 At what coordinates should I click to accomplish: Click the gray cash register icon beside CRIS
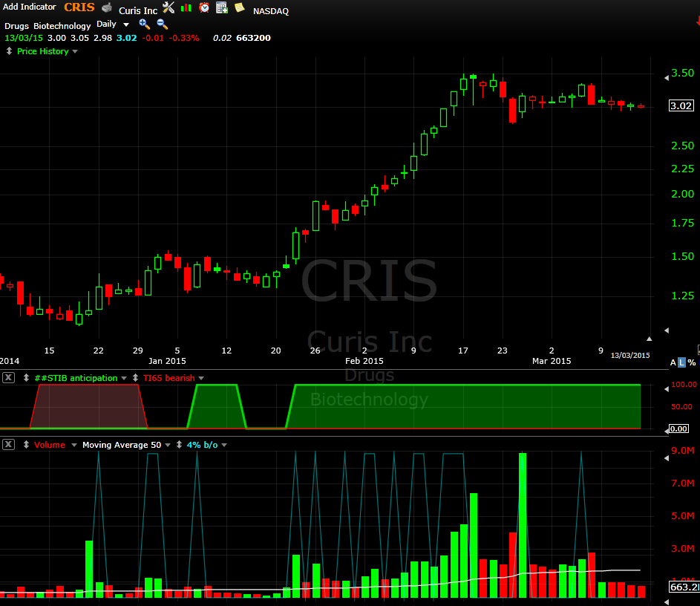(x=107, y=7)
